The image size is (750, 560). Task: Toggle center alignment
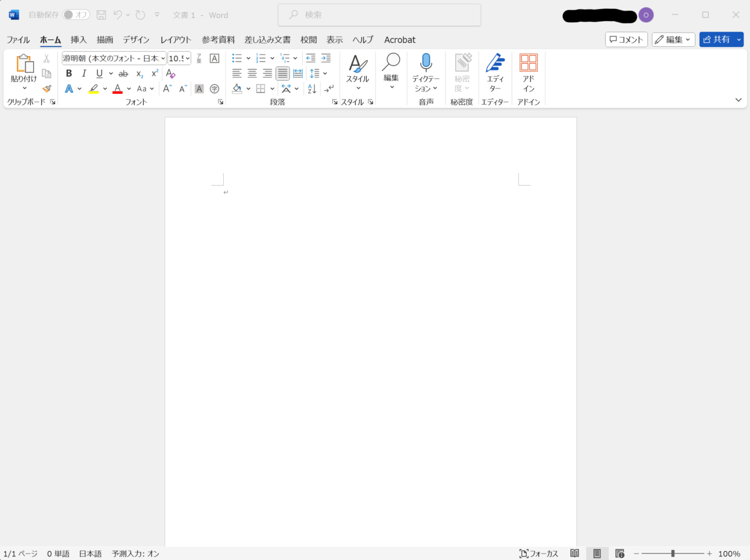pyautogui.click(x=252, y=73)
